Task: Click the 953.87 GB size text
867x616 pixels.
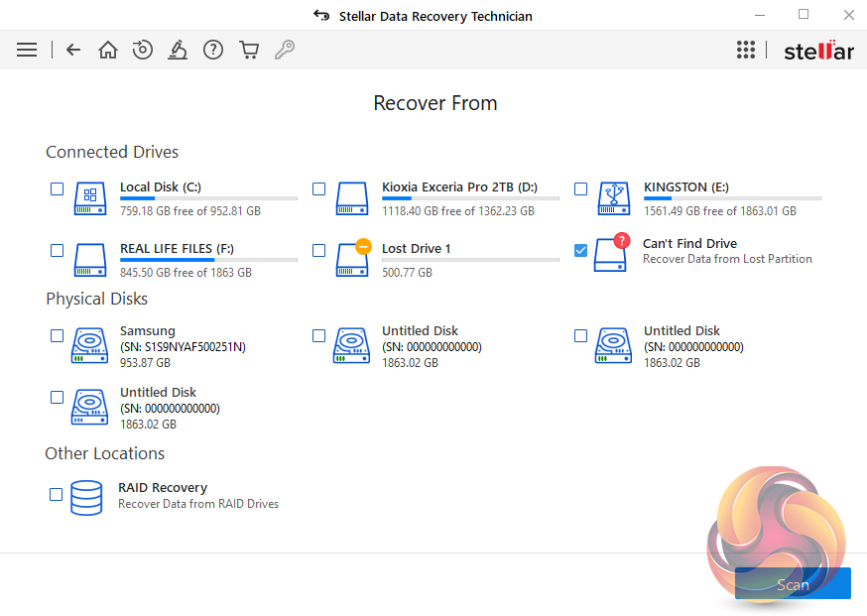Action: (146, 363)
